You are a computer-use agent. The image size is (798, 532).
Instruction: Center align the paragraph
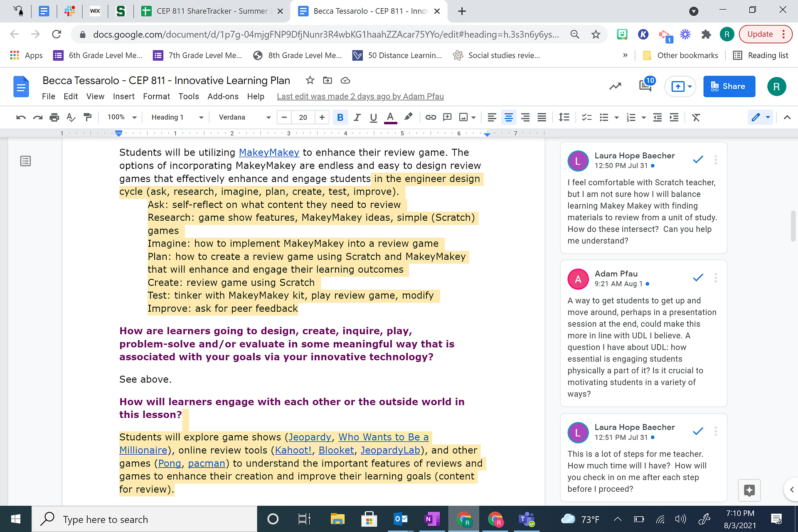click(x=508, y=118)
